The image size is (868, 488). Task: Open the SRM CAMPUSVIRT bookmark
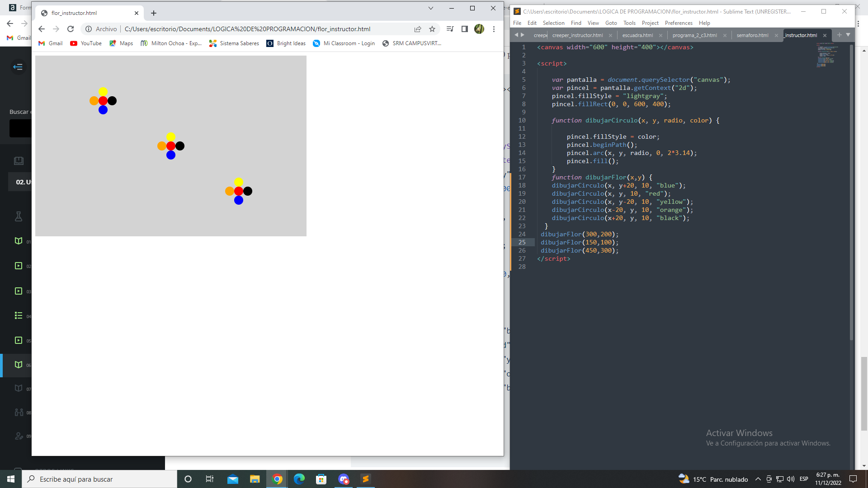click(412, 43)
